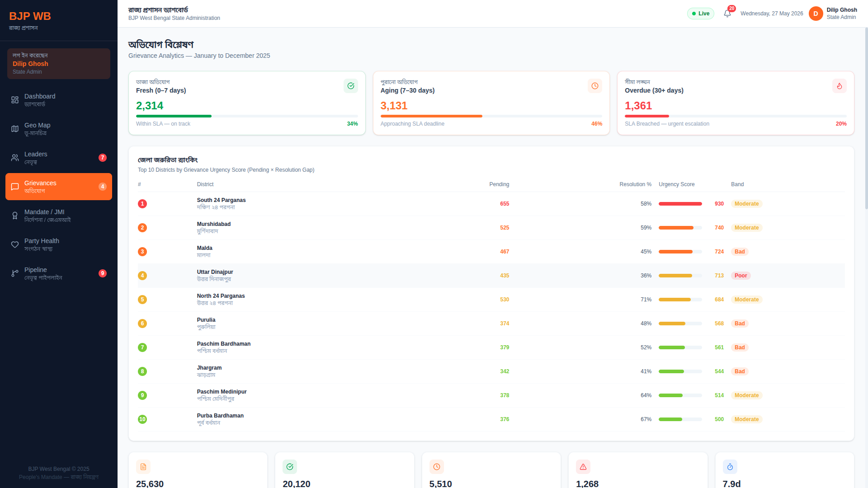Click the 1,361 overdue grievances count
Screen dimensions: 868x488
click(x=638, y=106)
